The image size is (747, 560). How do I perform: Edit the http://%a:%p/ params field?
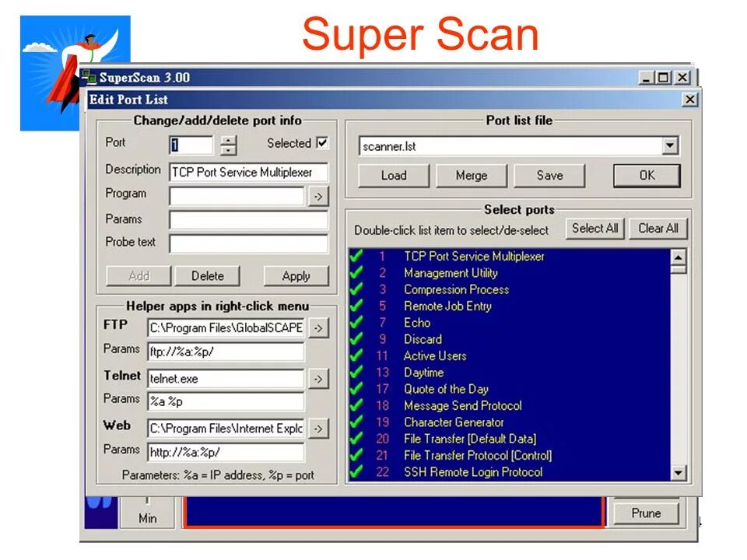click(x=226, y=452)
